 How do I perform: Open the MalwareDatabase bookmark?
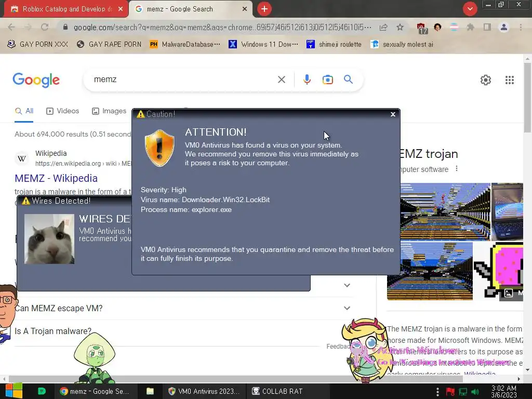(185, 45)
